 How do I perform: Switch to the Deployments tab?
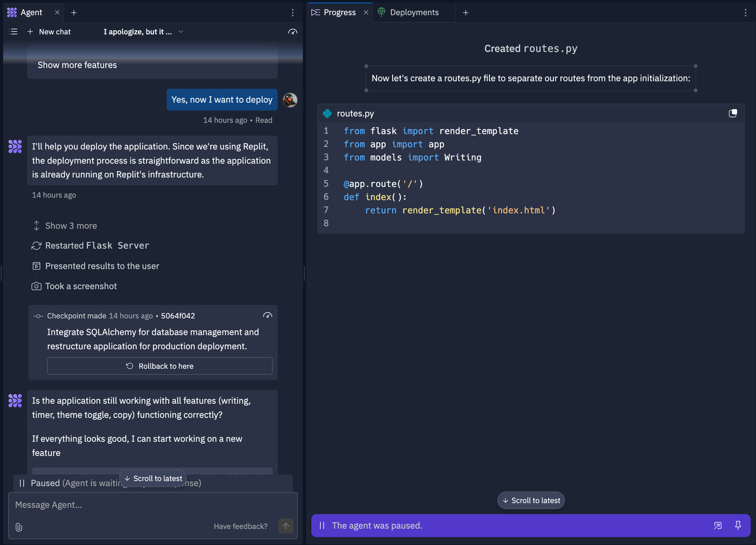(x=414, y=13)
